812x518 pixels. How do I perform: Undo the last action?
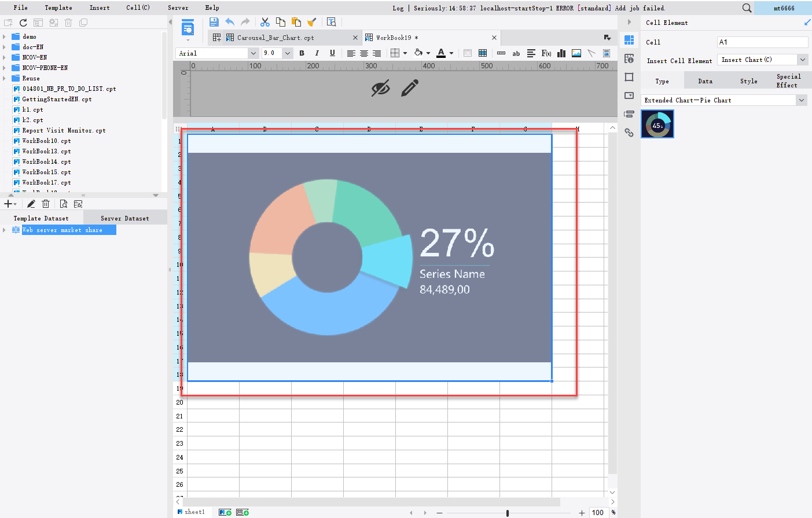pos(230,21)
